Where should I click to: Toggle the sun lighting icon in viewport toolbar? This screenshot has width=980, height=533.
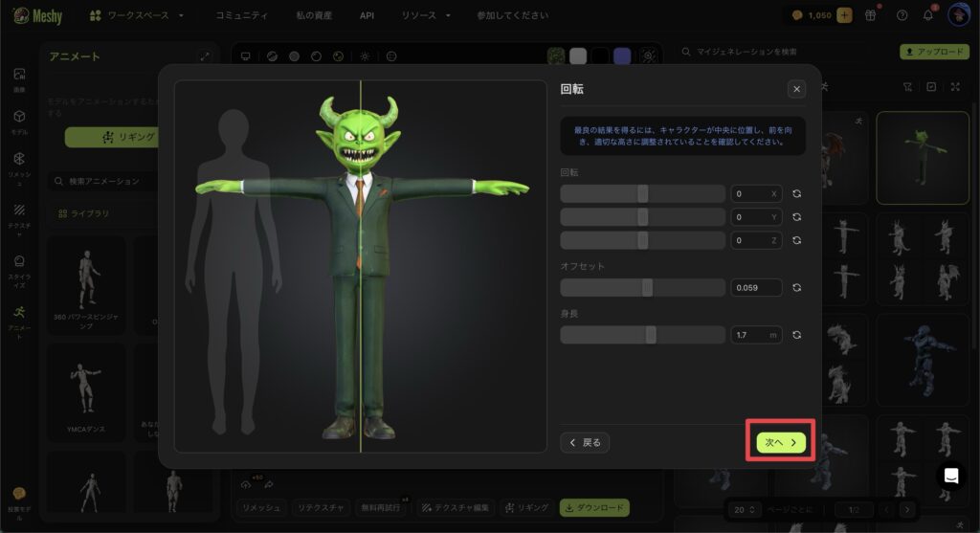pyautogui.click(x=365, y=56)
